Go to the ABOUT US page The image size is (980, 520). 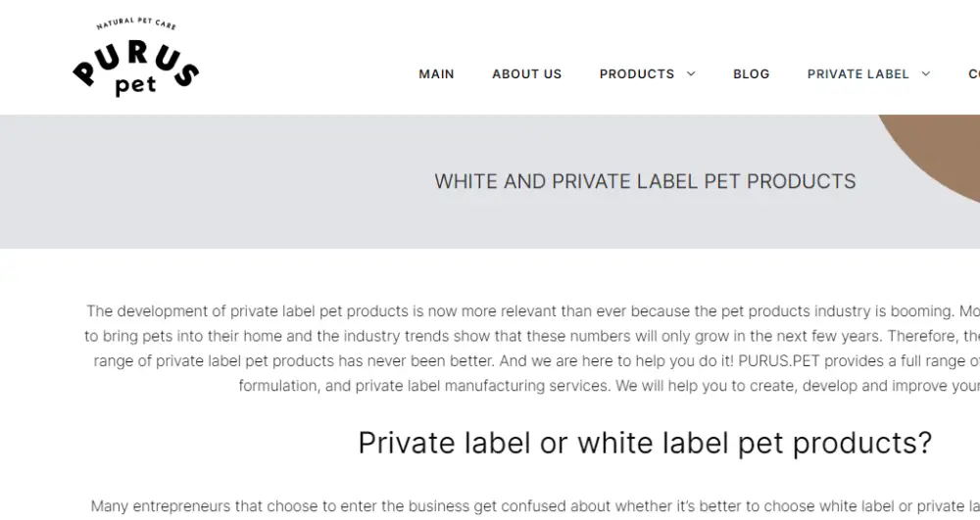point(527,73)
